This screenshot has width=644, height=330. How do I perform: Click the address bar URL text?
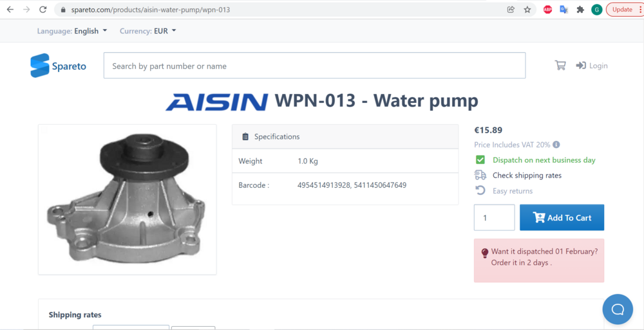pyautogui.click(x=150, y=10)
